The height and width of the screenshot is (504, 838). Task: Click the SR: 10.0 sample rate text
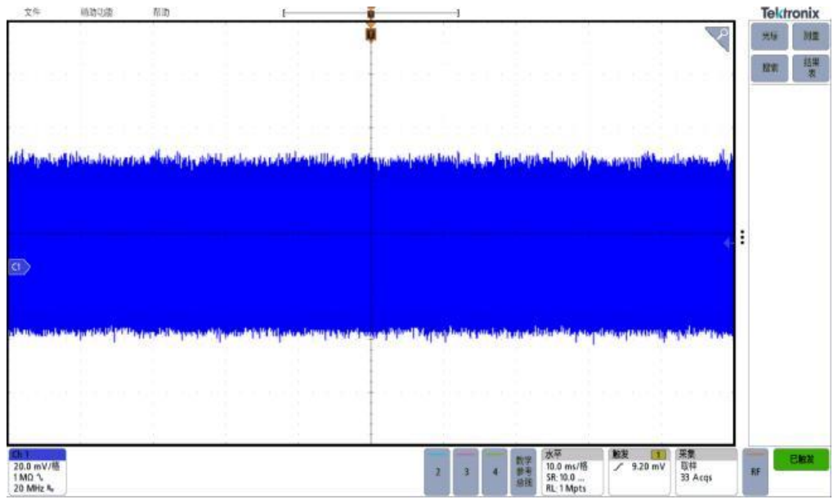[564, 477]
